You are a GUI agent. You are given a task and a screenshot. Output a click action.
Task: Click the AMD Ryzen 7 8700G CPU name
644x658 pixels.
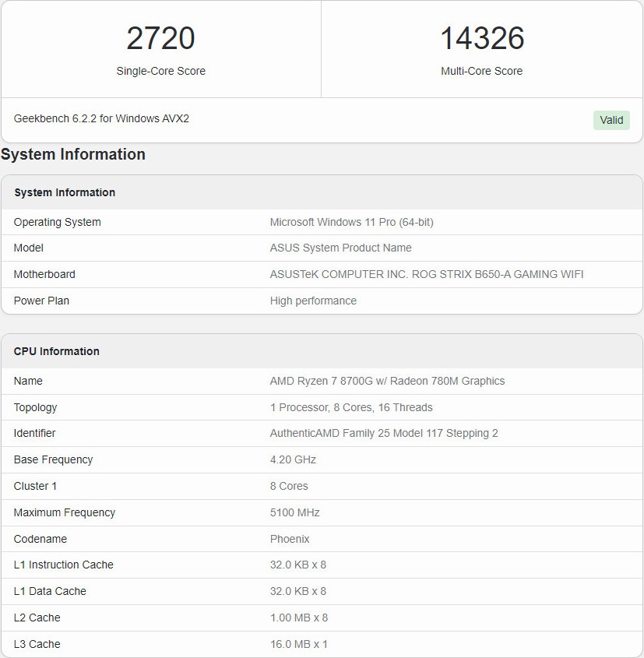tap(387, 381)
